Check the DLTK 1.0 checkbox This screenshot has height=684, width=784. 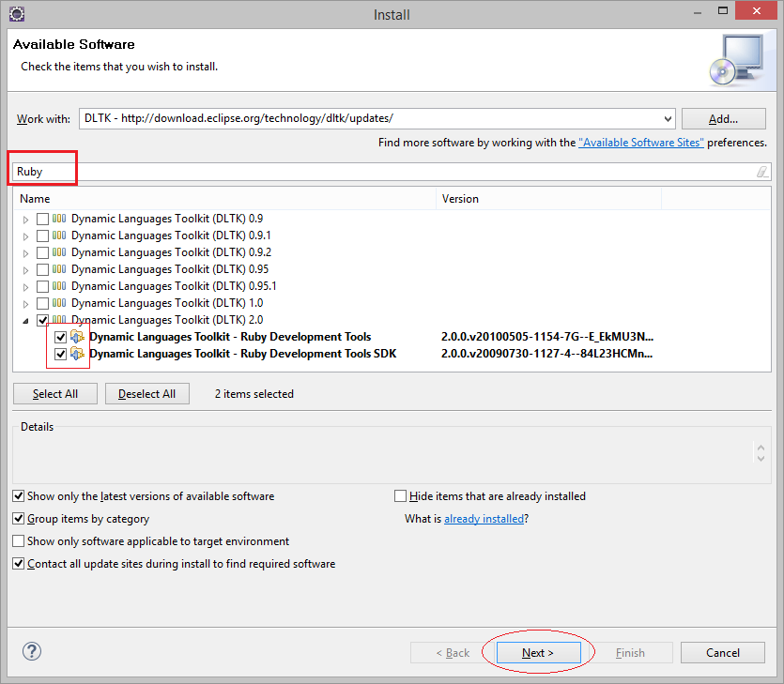tap(43, 303)
